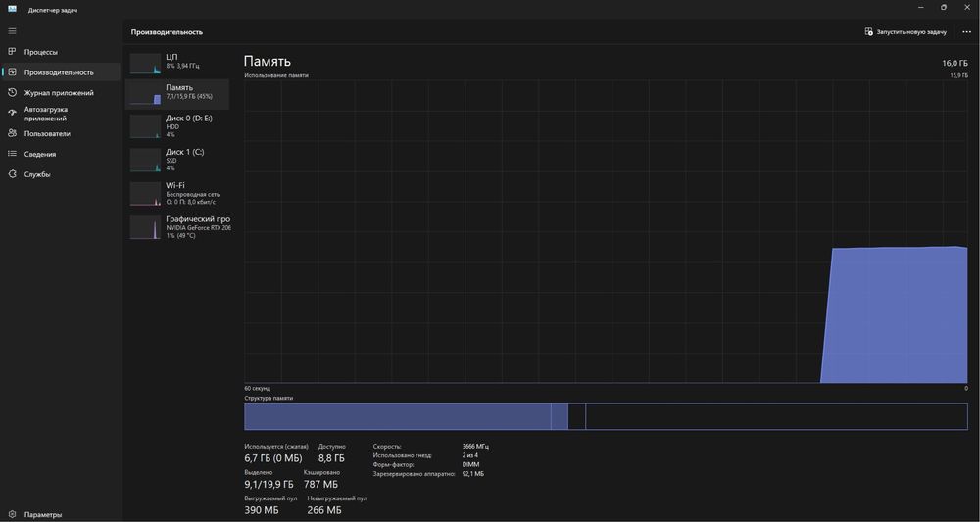Screen dimensions: 980x522
Task: Click the memory usage graph area
Action: point(606,231)
